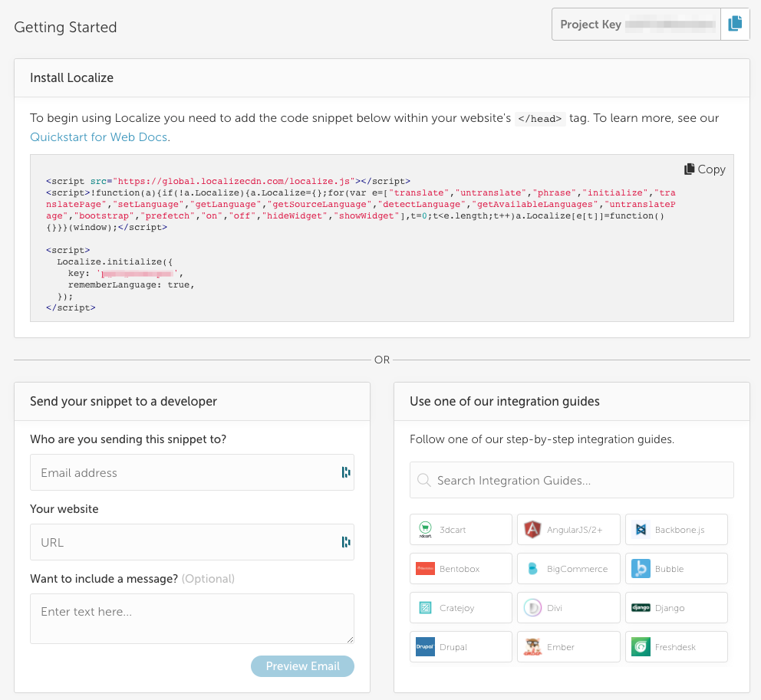Click the 'Send your snippet to a developer' heading
This screenshot has width=761, height=700.
(x=124, y=401)
